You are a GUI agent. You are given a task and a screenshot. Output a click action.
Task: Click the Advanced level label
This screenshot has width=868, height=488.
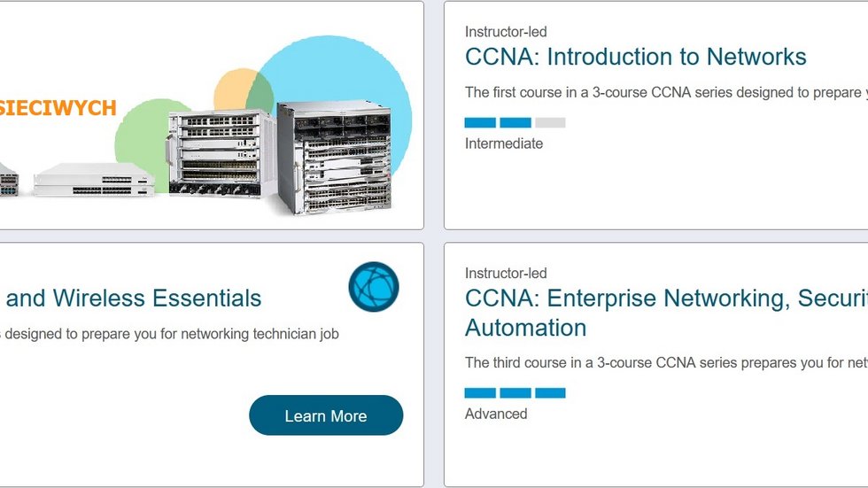click(x=496, y=414)
